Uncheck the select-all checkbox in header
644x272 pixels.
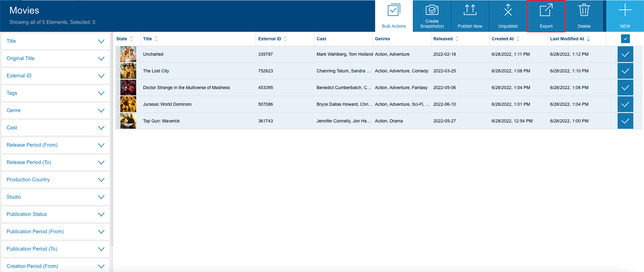(x=625, y=39)
